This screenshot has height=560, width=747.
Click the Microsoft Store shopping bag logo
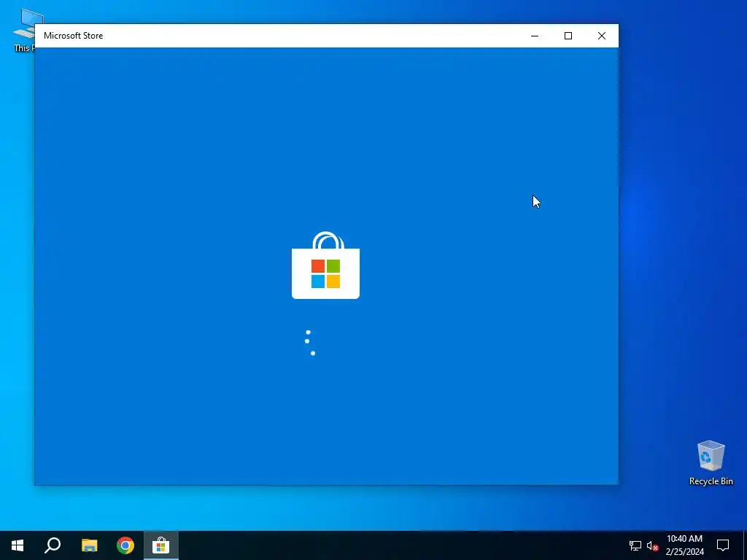point(326,265)
